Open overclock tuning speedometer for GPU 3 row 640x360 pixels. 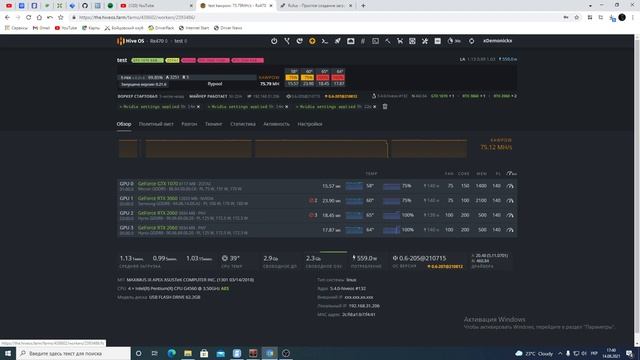click(510, 230)
